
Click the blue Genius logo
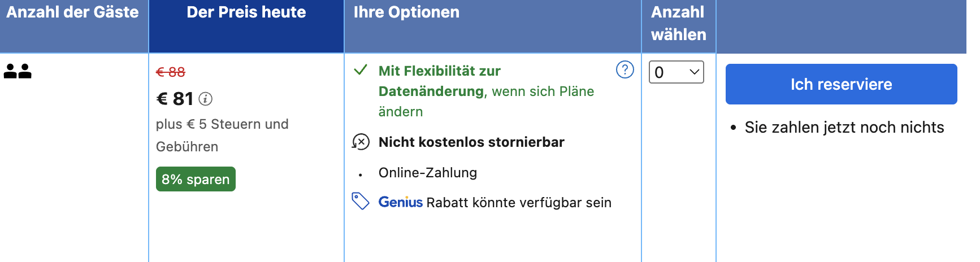(400, 202)
